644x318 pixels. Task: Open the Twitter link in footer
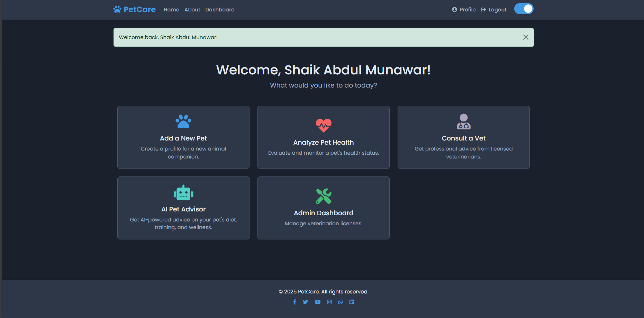[x=306, y=302]
